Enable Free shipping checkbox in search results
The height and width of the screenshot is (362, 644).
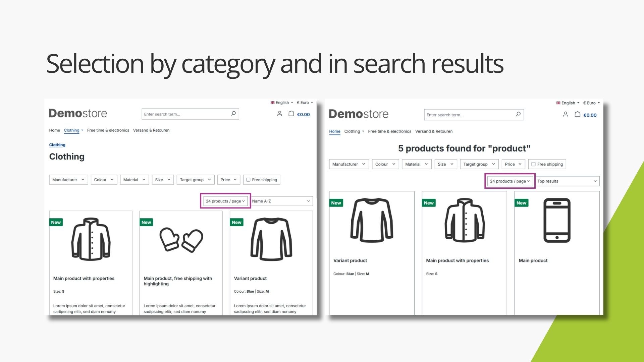(533, 164)
